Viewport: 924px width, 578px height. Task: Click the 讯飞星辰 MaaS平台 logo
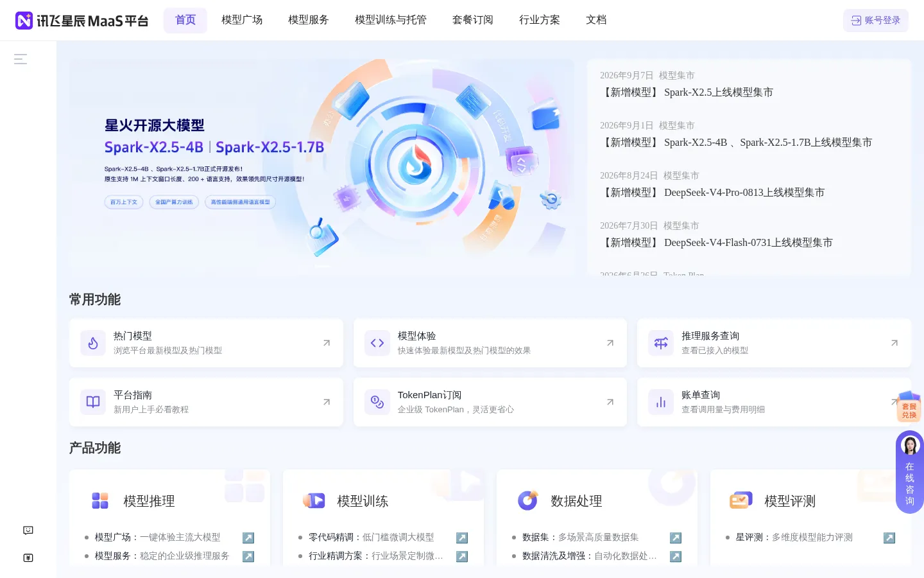(81, 21)
